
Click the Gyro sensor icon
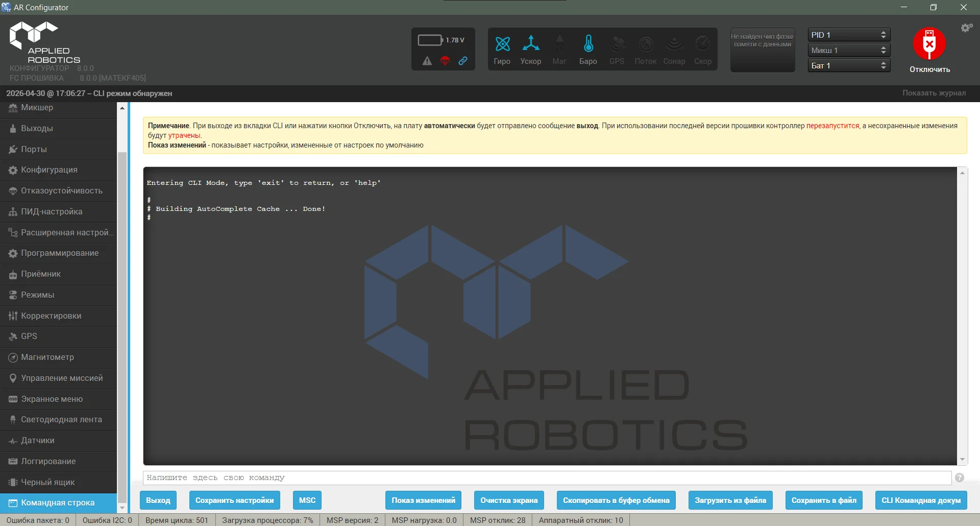[x=502, y=44]
